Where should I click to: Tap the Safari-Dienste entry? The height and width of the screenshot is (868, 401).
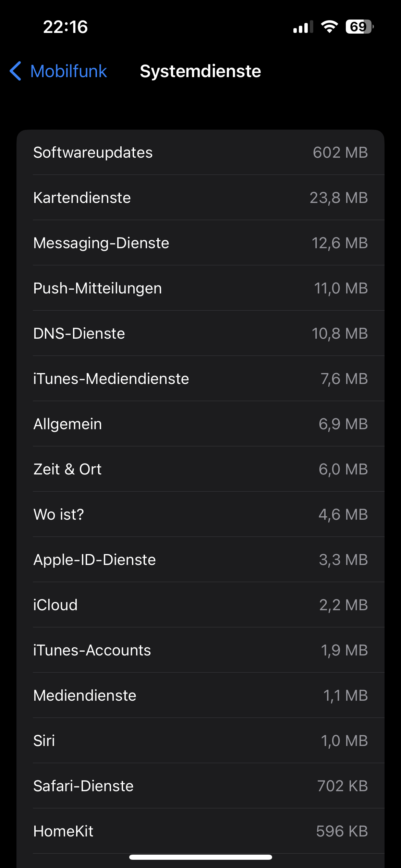coord(200,786)
